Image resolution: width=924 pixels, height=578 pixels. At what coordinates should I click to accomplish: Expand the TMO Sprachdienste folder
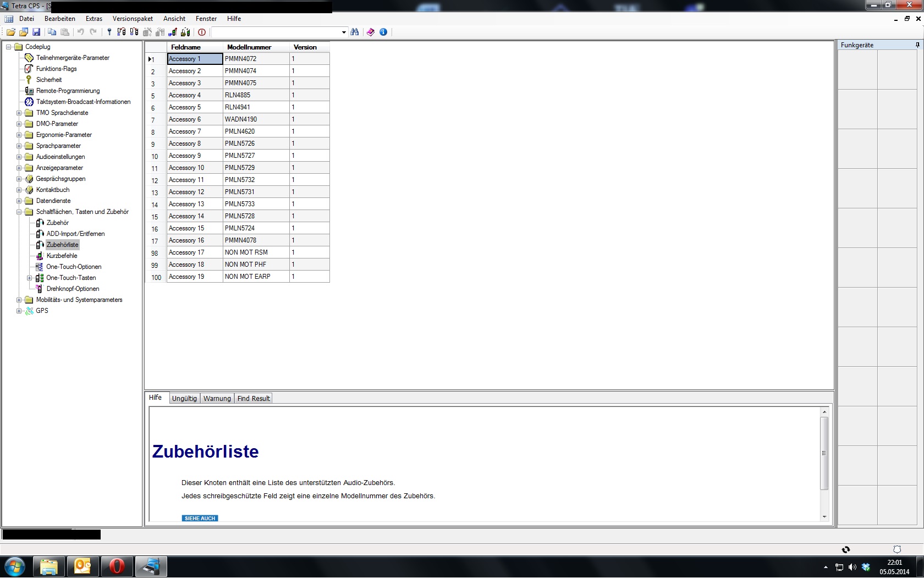(19, 113)
